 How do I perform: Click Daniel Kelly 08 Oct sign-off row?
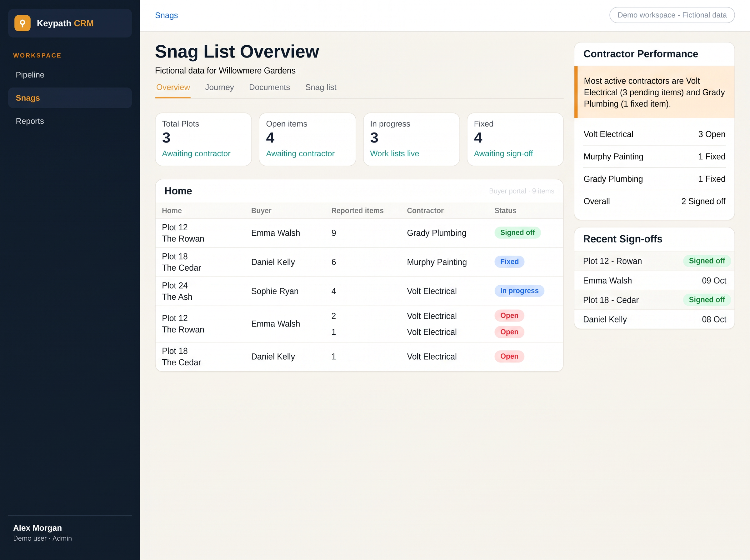pos(654,319)
